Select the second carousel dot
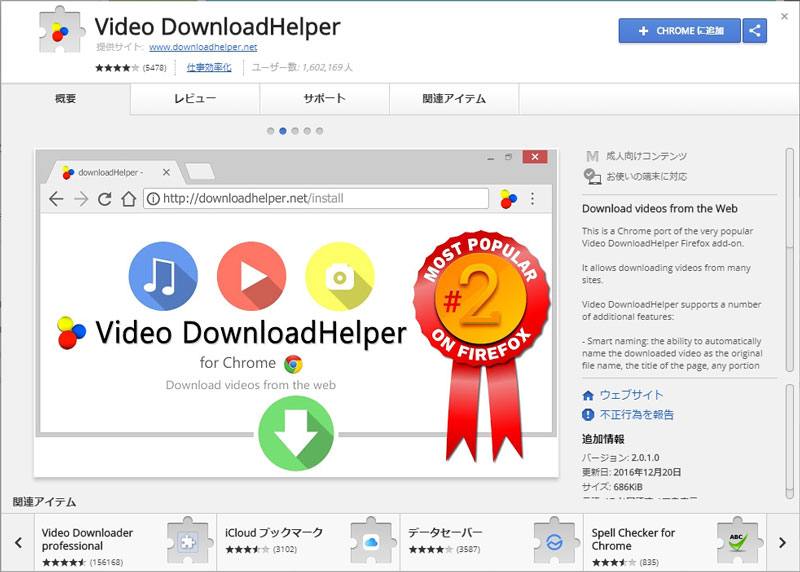The width and height of the screenshot is (800, 572). click(283, 131)
